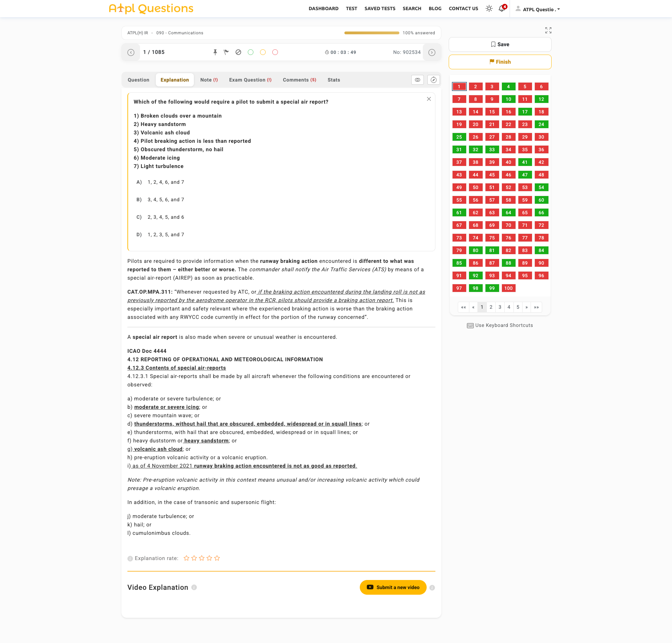Open the Stats tab
The image size is (672, 643).
(x=334, y=80)
